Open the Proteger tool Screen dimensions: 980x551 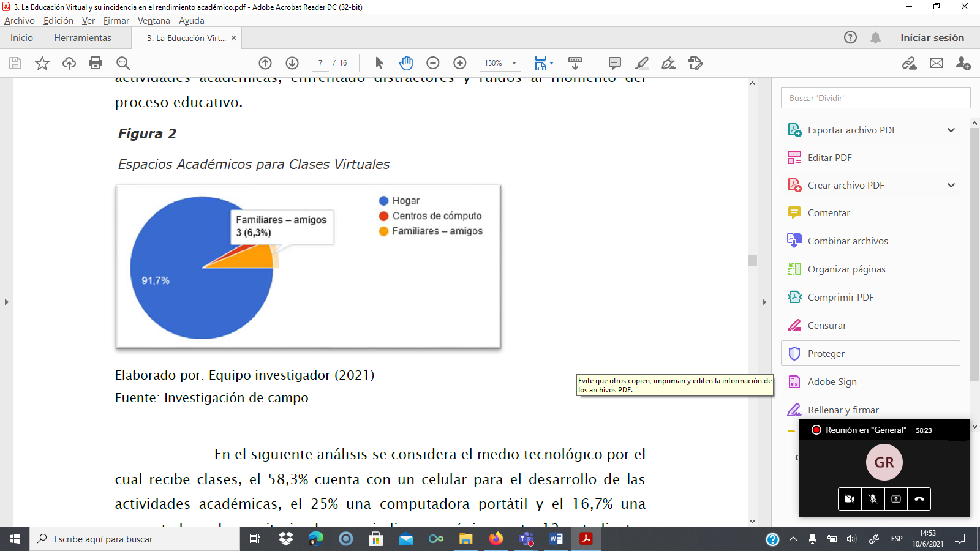point(870,353)
